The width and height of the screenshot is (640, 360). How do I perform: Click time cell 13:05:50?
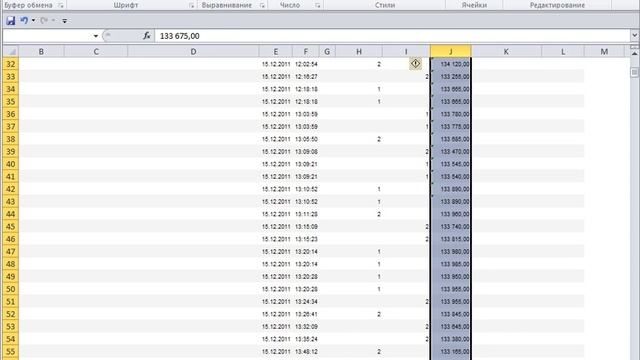coord(306,139)
